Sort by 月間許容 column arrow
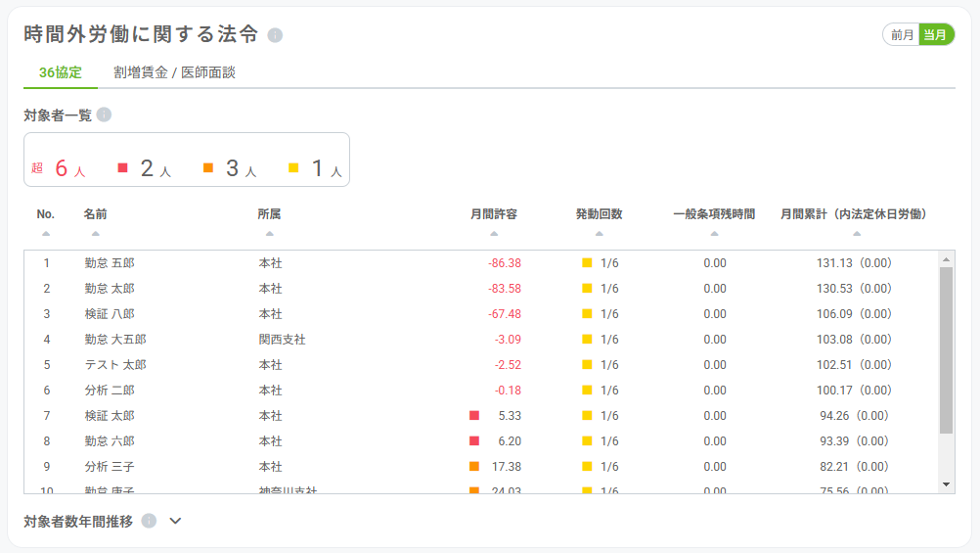 tap(494, 234)
